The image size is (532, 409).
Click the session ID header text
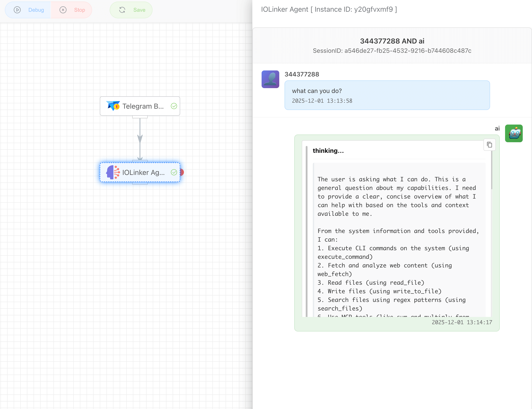tap(392, 51)
